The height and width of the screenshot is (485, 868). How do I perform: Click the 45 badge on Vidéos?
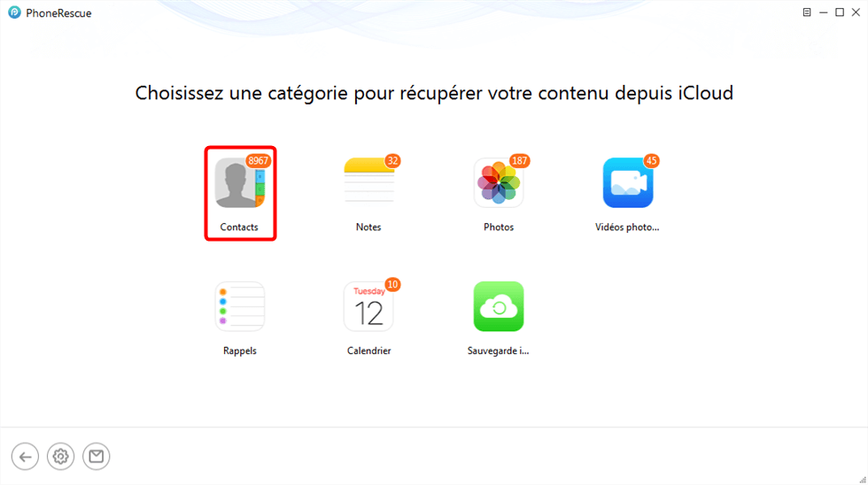tap(651, 161)
